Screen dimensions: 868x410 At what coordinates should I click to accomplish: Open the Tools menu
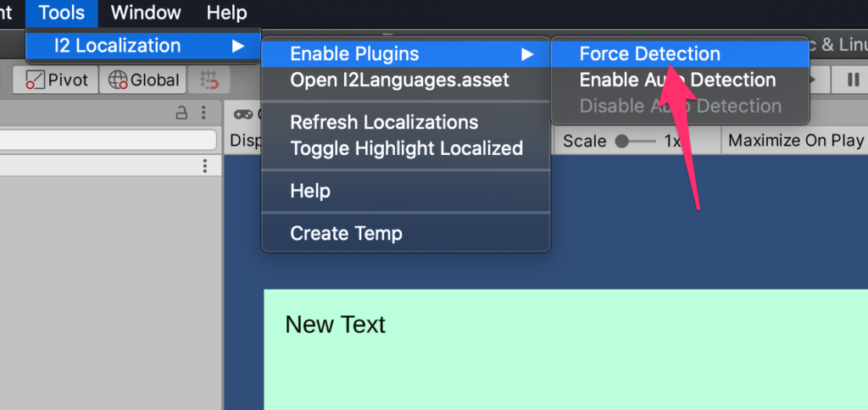(x=62, y=13)
